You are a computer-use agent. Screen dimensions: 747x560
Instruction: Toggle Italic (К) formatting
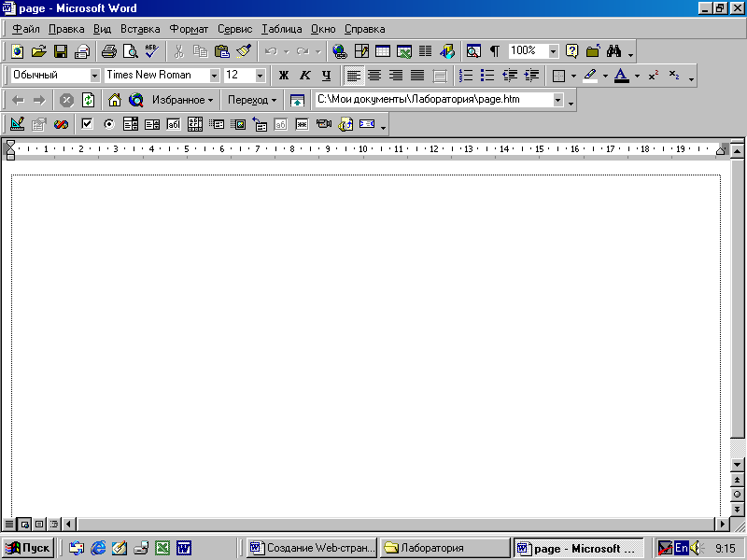[305, 76]
